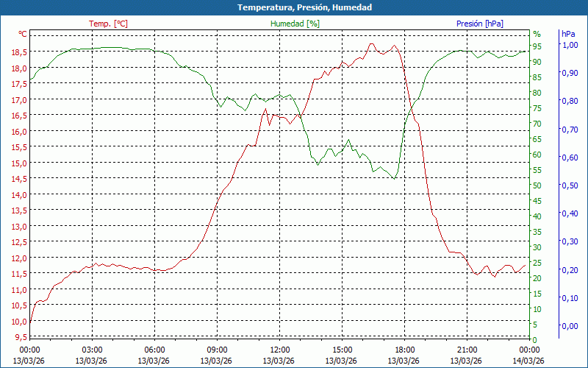
Task: Pick the 03:00 time marker on x-axis
Action: (92, 350)
